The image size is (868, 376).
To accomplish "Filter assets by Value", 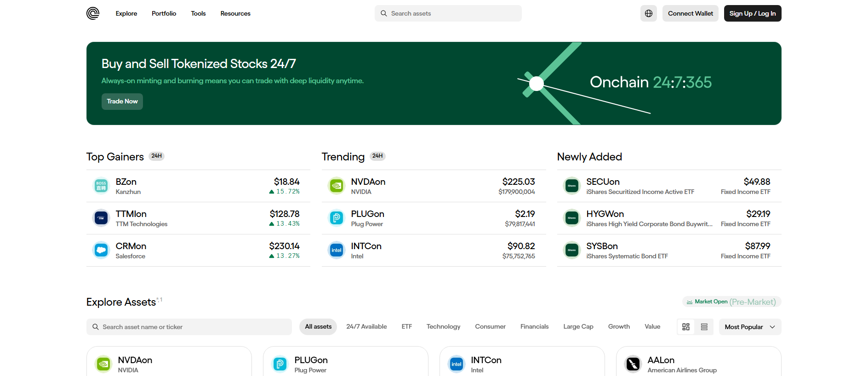I will pos(652,327).
